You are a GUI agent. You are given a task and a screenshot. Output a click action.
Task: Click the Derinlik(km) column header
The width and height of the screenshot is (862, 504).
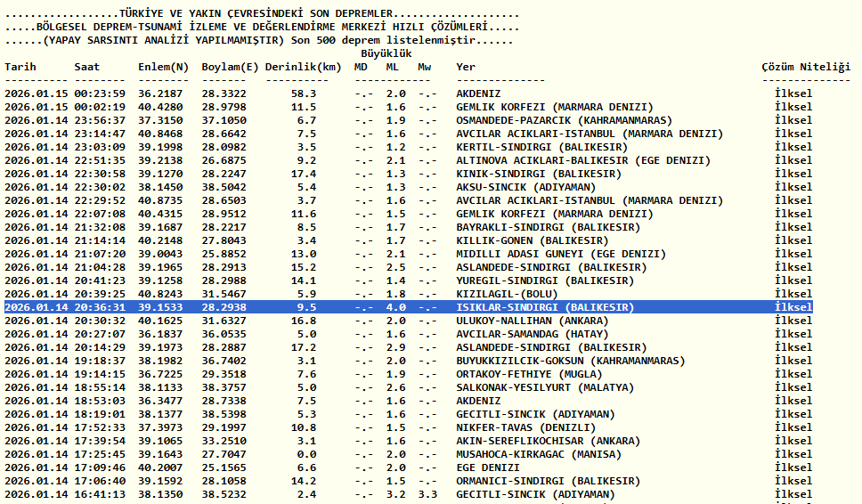[x=304, y=67]
